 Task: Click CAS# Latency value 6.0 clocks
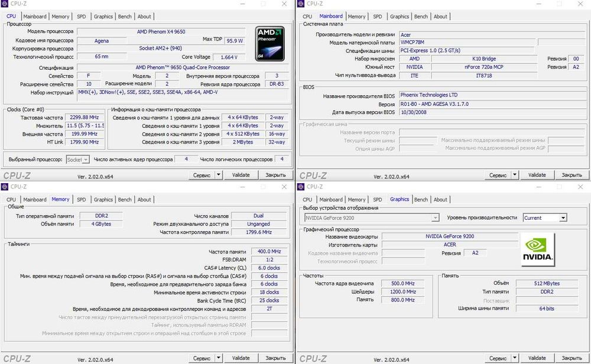(x=269, y=268)
